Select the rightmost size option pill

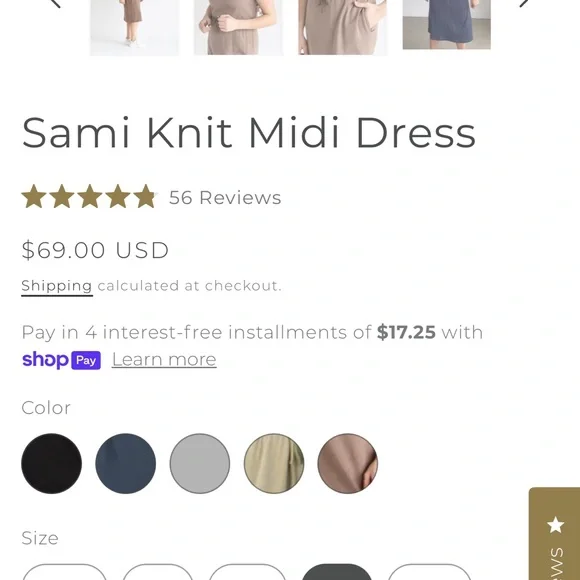(x=429, y=572)
